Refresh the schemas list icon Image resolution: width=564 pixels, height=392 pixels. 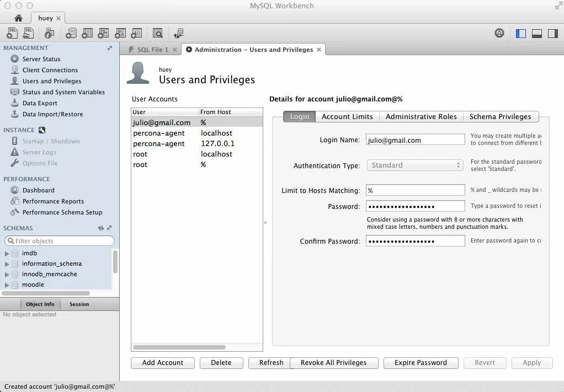point(100,228)
